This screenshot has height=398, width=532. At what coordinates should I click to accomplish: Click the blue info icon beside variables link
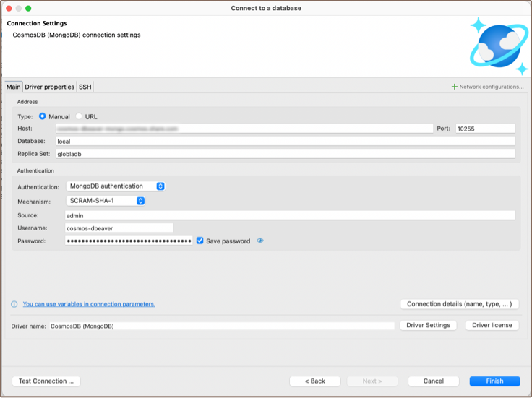14,304
